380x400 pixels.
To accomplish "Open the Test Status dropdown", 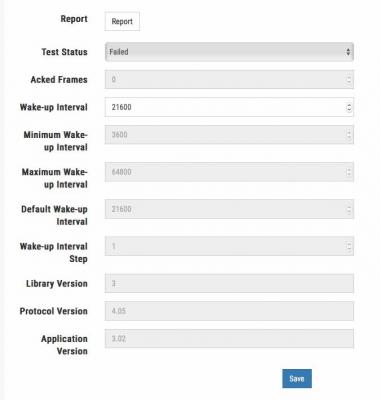I will click(x=229, y=52).
